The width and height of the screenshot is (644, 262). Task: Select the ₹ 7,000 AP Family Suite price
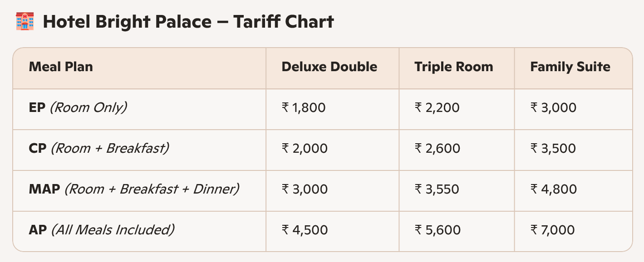553,230
